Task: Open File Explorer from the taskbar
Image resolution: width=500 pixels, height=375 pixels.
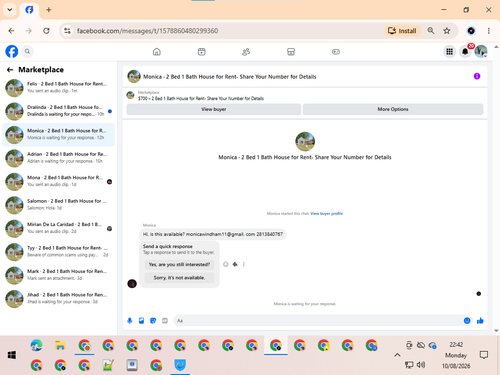Action: point(60,346)
